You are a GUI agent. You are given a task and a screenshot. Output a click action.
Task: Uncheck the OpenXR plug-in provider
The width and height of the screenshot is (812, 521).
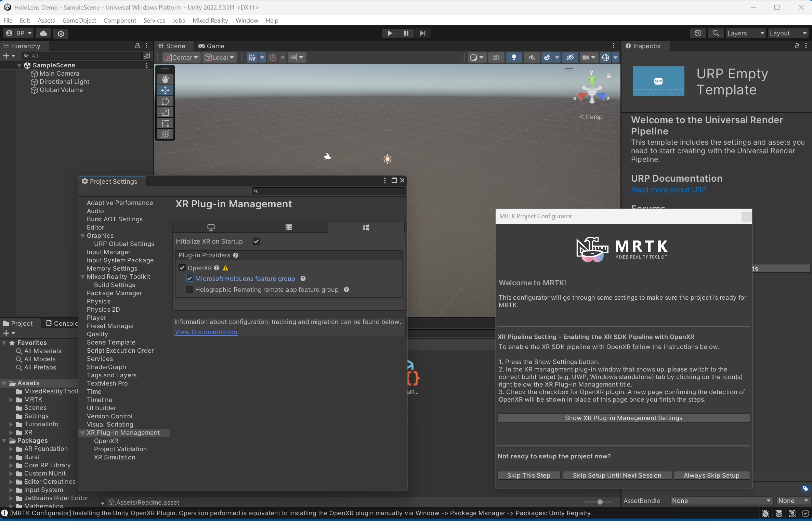(182, 268)
